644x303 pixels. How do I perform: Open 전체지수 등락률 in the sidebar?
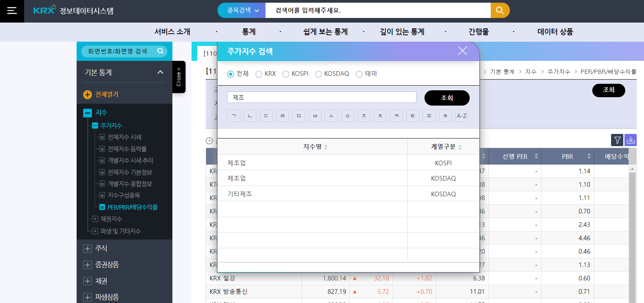coord(127,149)
